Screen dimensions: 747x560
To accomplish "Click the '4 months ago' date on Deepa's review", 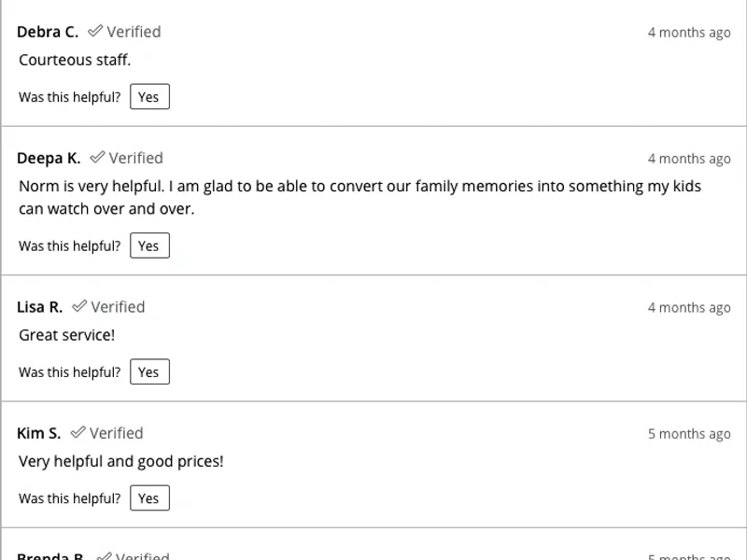I will [x=689, y=159].
